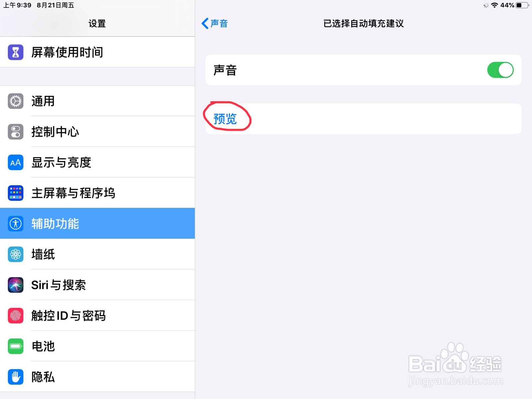
Task: Tap the green Battery icon
Action: pyautogui.click(x=16, y=346)
